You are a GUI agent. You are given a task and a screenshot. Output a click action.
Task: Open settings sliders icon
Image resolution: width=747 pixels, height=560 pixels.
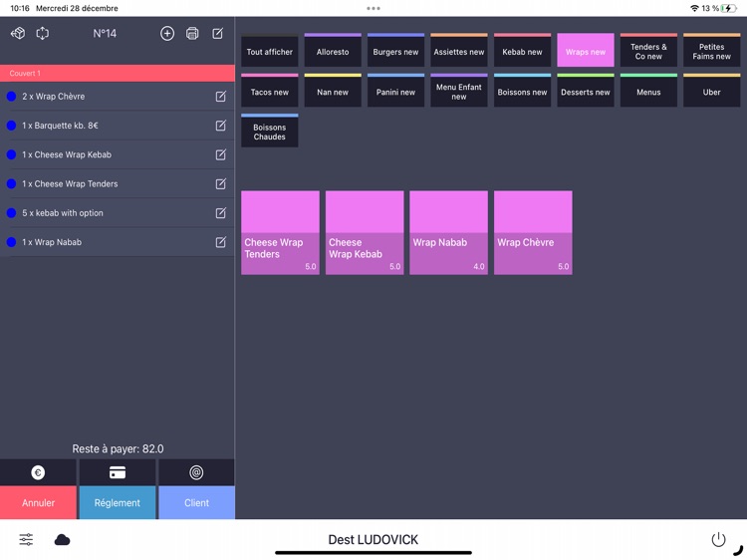tap(26, 539)
